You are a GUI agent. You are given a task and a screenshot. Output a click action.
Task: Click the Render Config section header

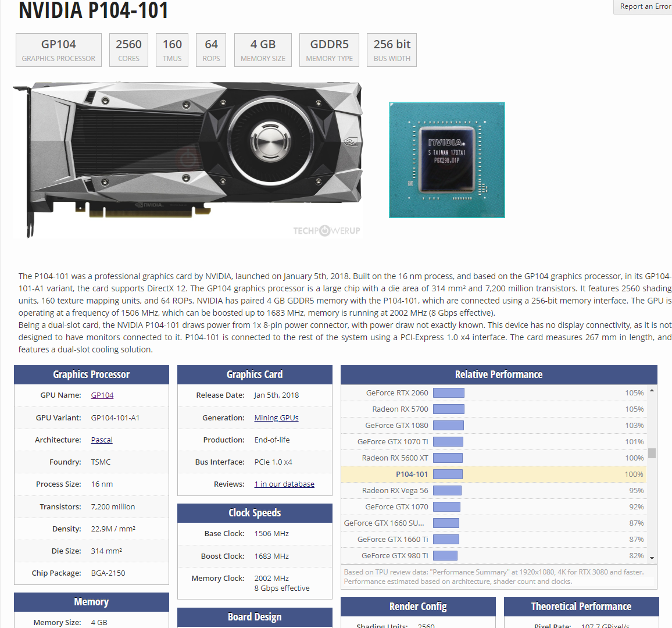point(418,606)
